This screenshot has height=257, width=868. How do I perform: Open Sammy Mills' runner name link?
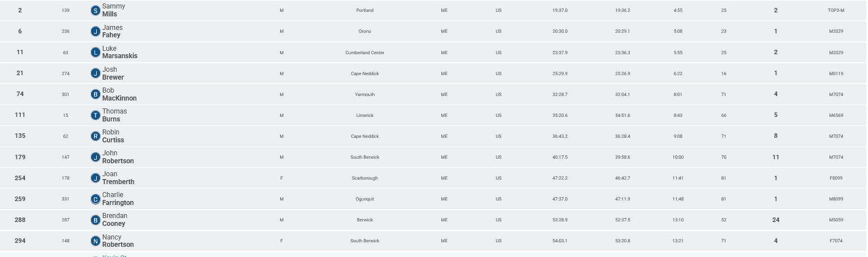114,10
